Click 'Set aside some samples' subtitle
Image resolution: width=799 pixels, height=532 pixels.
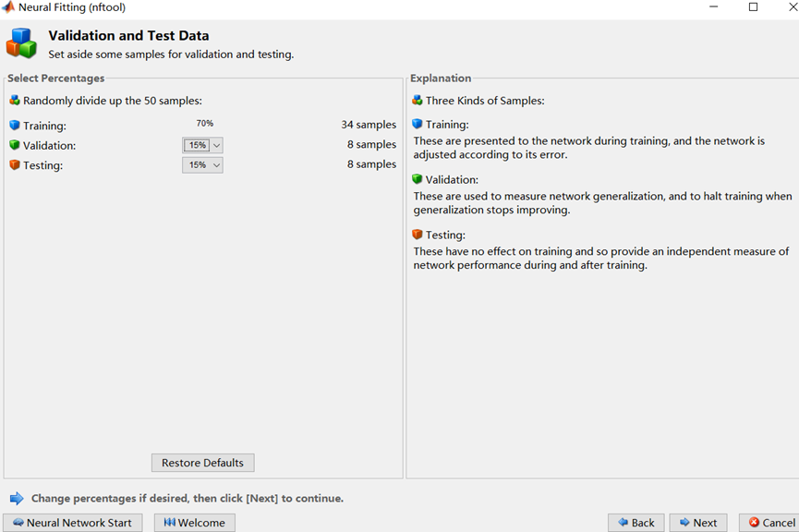(x=171, y=54)
